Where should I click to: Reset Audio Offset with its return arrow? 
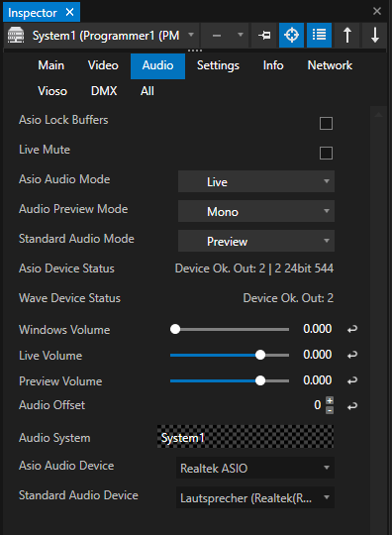tap(352, 405)
